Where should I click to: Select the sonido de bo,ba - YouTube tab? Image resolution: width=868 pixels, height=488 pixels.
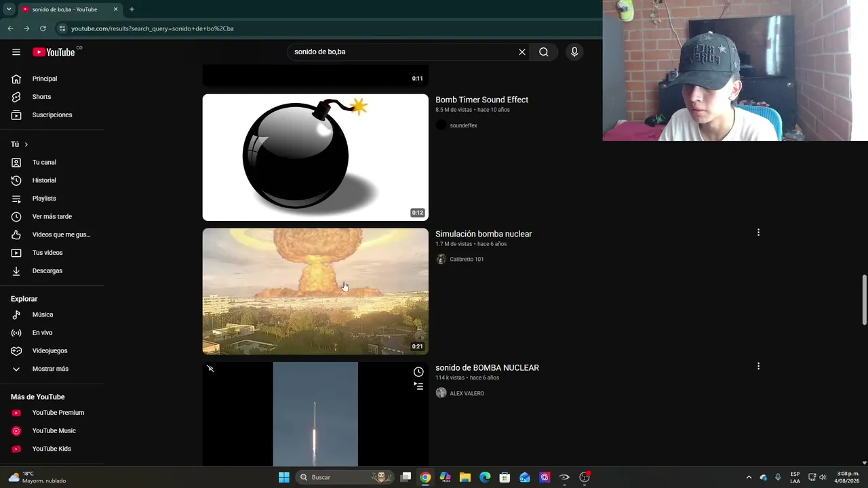click(70, 9)
